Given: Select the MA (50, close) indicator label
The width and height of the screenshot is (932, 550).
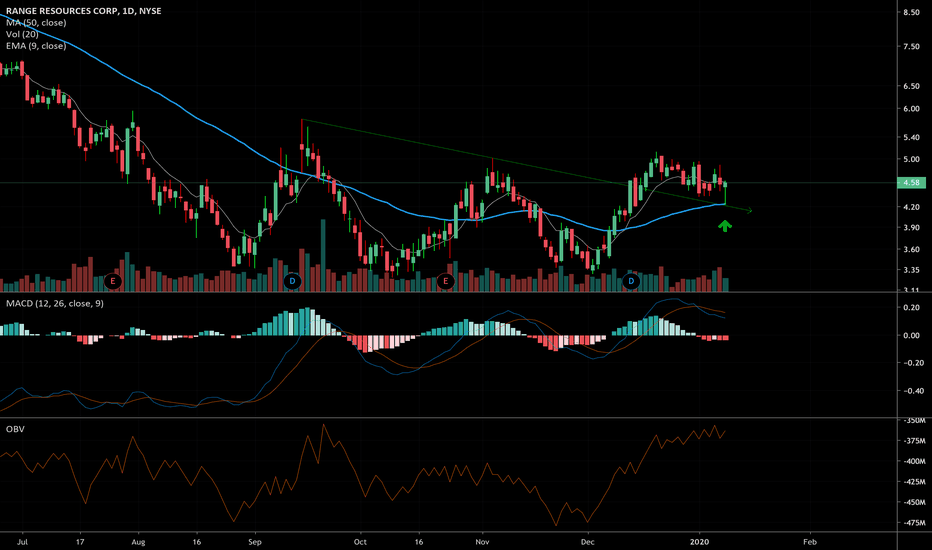Looking at the screenshot, I should pos(36,23).
